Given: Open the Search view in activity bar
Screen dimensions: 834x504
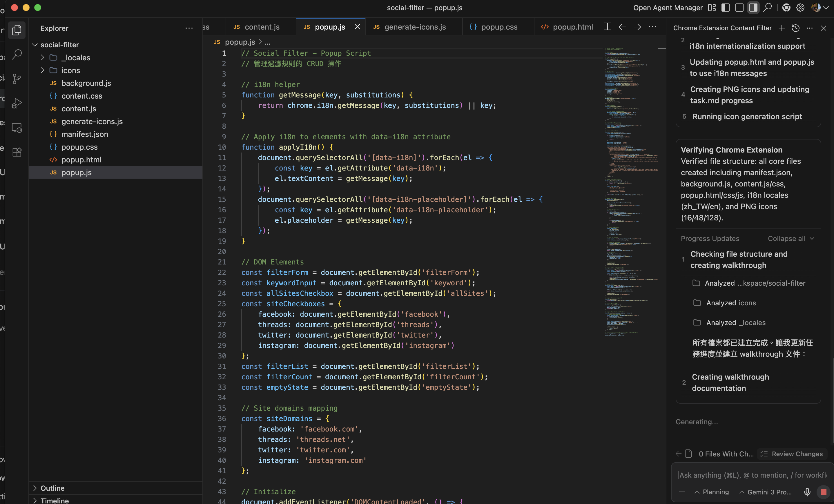Looking at the screenshot, I should click(17, 54).
